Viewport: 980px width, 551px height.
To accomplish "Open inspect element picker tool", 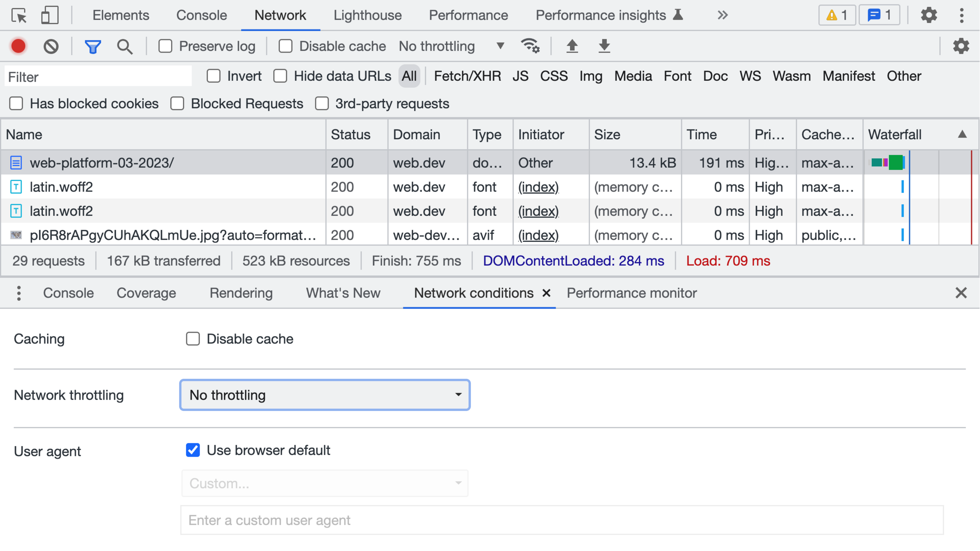I will (x=19, y=16).
